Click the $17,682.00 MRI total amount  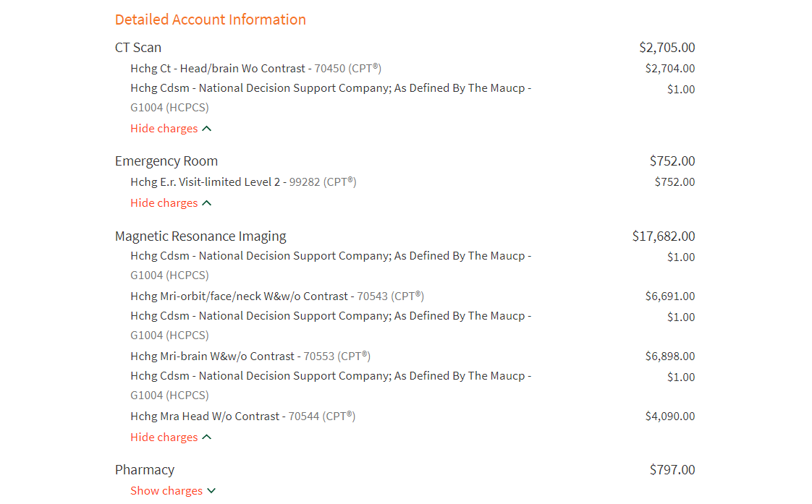[664, 236]
